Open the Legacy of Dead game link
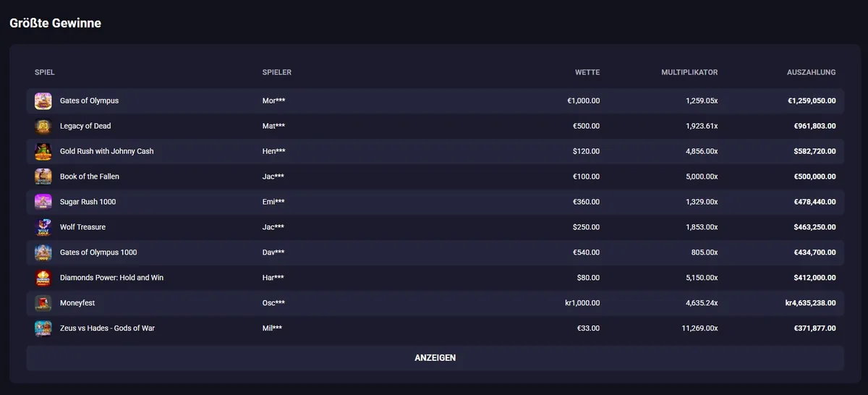 [85, 126]
